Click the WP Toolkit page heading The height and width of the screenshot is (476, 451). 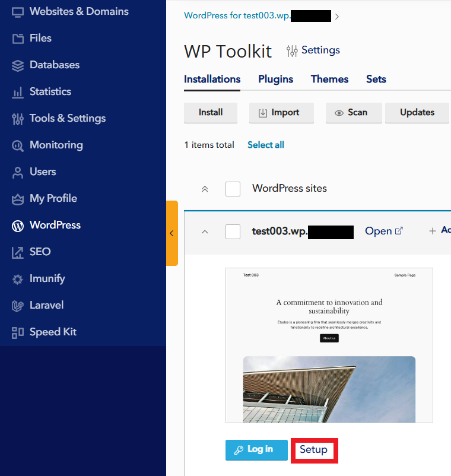pyautogui.click(x=228, y=51)
